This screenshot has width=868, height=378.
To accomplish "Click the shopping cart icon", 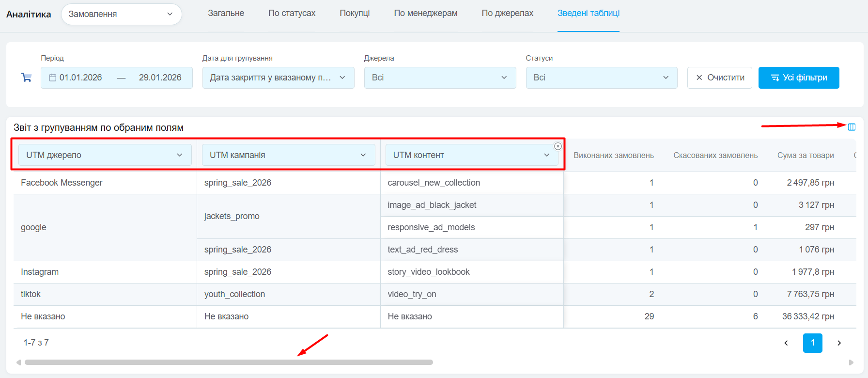I will pyautogui.click(x=27, y=78).
